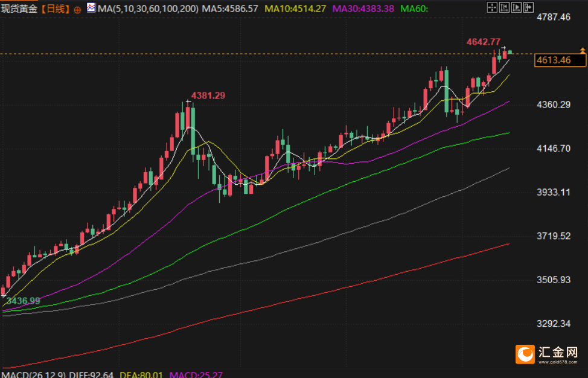Screen dimensions: 588x378
Task: Click the magenta MA30:4383.38 value
Action: point(363,8)
